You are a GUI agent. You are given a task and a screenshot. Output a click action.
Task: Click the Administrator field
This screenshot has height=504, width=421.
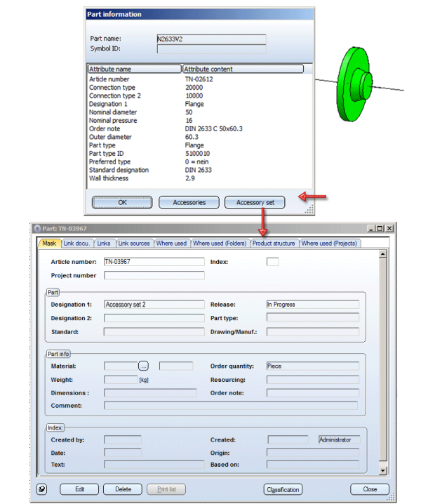pos(339,439)
